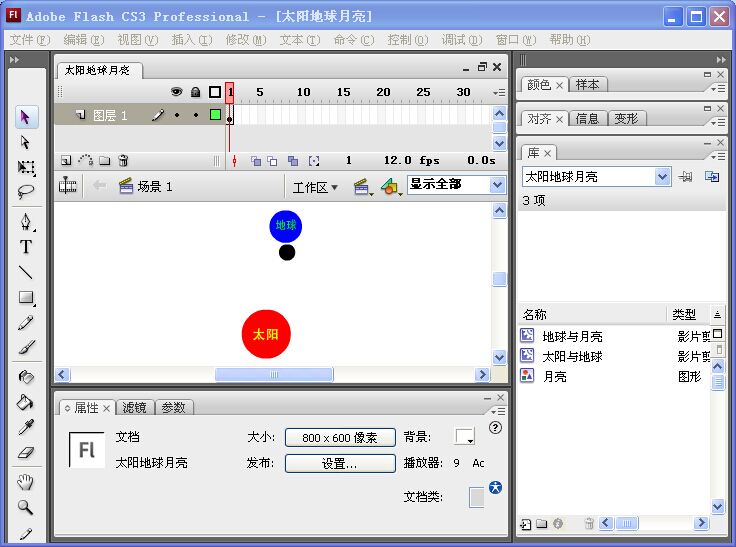Click the stage vertical scrollbar thumb
Image resolution: width=736 pixels, height=547 pixels.
(499, 279)
